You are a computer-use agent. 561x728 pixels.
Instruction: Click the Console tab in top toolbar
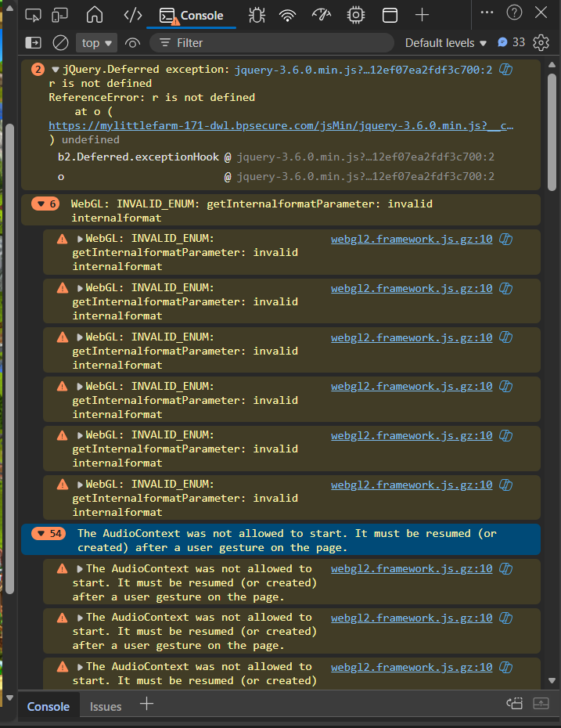click(x=192, y=15)
